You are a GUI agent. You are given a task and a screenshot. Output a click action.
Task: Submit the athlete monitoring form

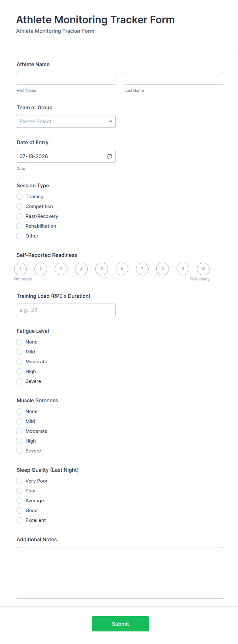120,624
